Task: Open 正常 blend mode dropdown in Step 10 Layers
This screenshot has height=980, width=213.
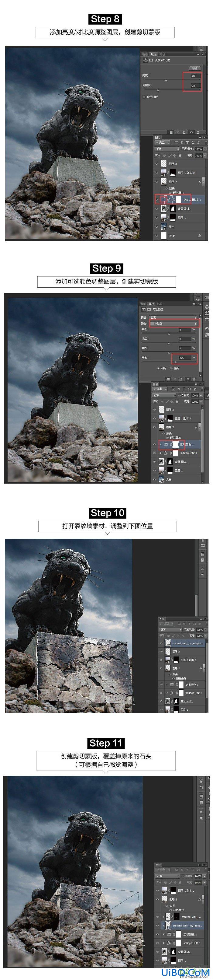Action: click(x=171, y=630)
